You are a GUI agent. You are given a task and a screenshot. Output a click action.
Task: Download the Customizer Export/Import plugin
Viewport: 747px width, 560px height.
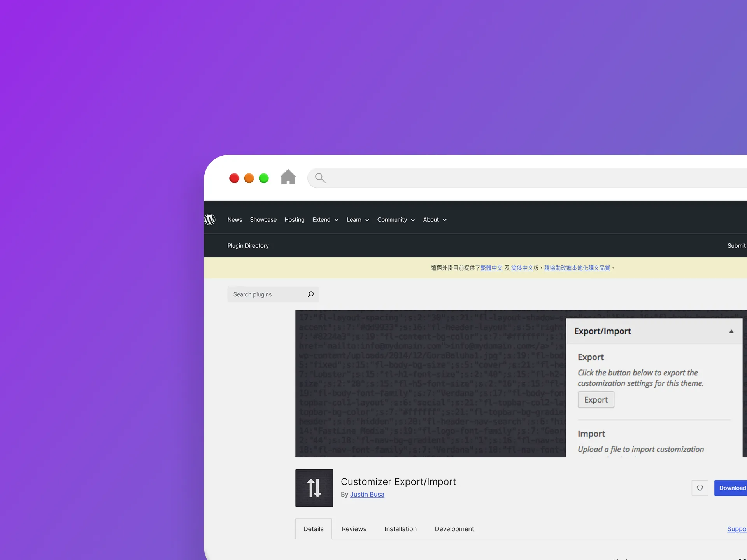pyautogui.click(x=731, y=488)
